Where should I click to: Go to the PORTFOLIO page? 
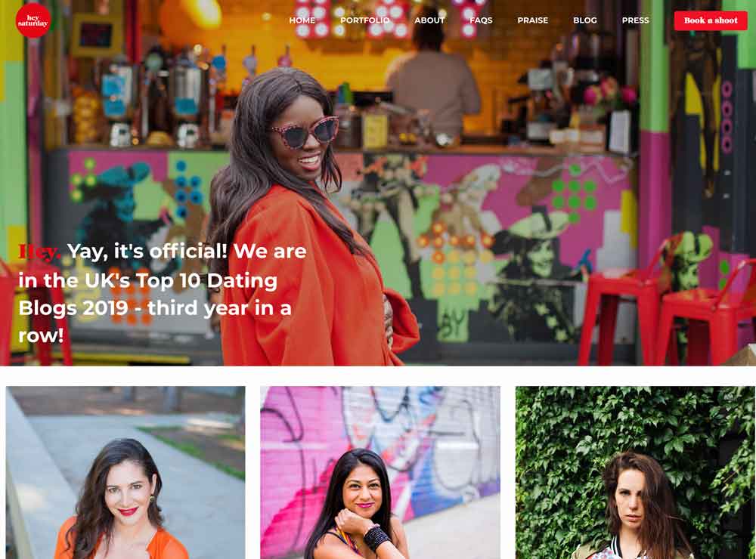click(x=364, y=20)
